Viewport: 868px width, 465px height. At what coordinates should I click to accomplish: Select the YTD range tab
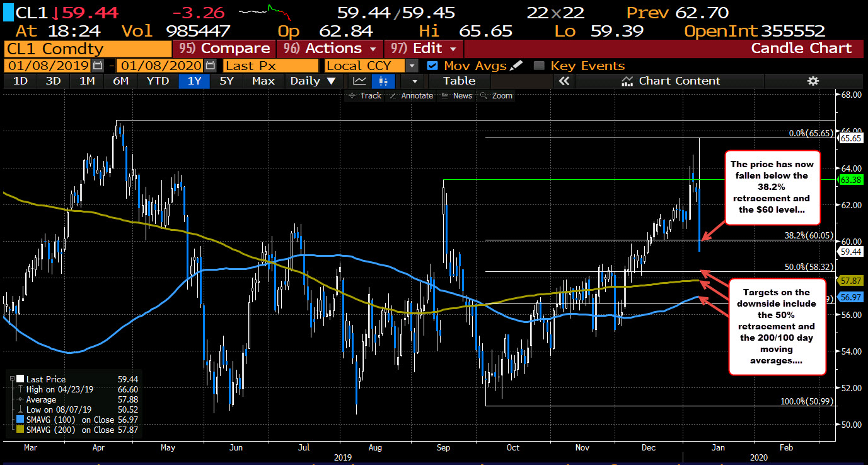[158, 81]
